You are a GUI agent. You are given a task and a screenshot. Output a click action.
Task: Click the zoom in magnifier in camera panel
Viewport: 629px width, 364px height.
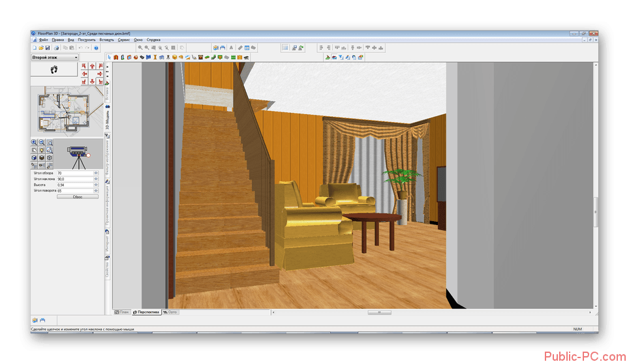[x=34, y=143]
